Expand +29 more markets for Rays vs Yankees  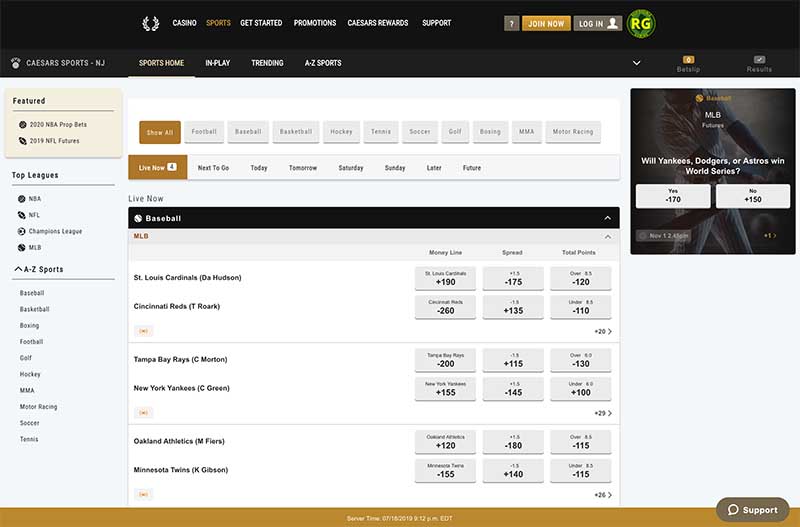point(603,413)
